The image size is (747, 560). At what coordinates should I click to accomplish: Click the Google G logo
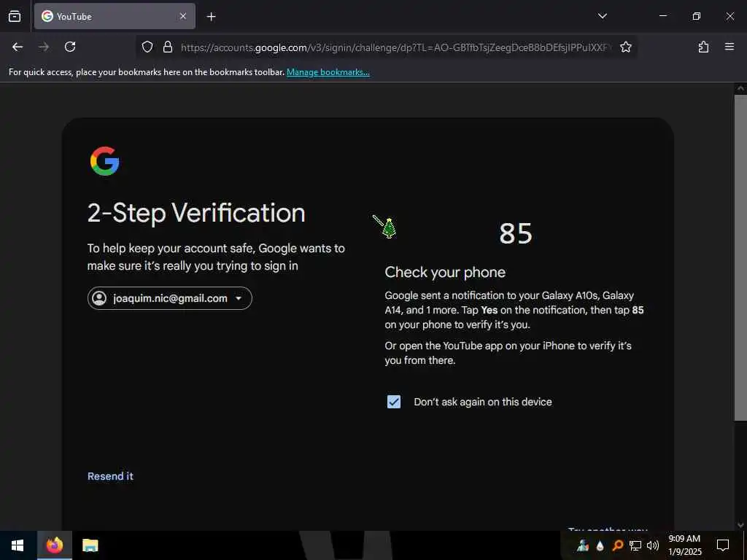pyautogui.click(x=105, y=161)
